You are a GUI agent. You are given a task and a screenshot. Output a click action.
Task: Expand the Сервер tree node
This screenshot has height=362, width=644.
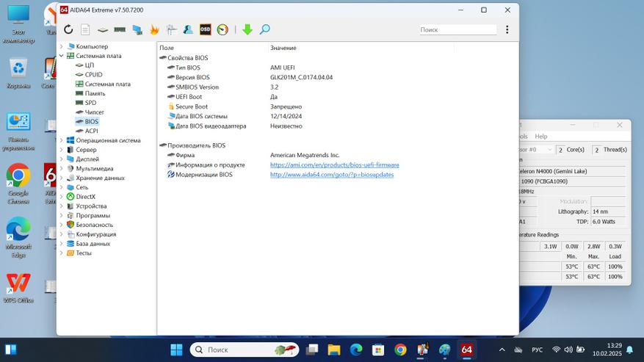(x=62, y=150)
